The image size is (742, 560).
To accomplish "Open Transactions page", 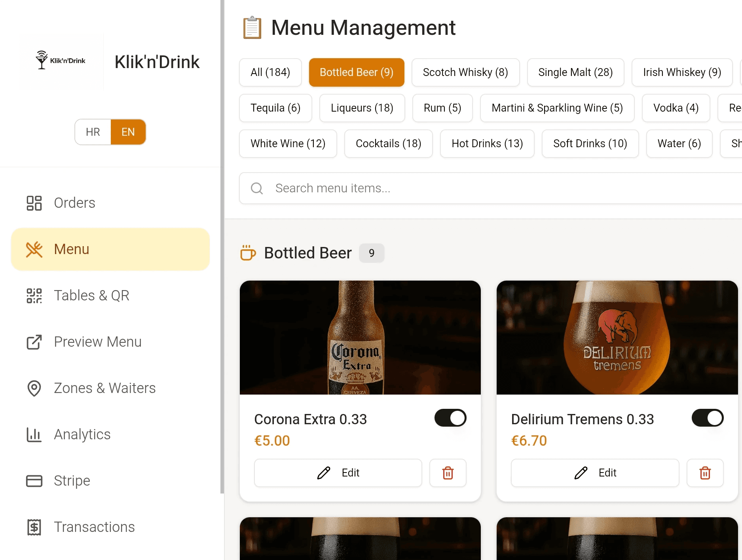I will 110,527.
